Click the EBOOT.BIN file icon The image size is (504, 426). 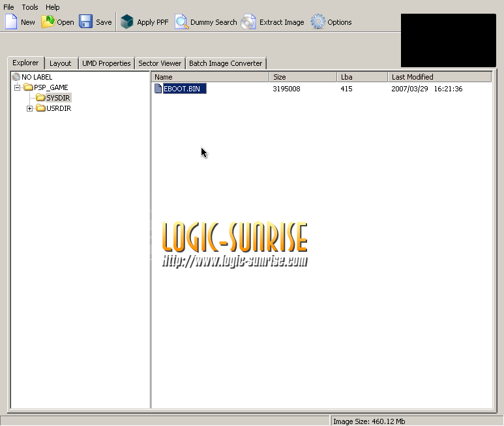click(x=158, y=89)
